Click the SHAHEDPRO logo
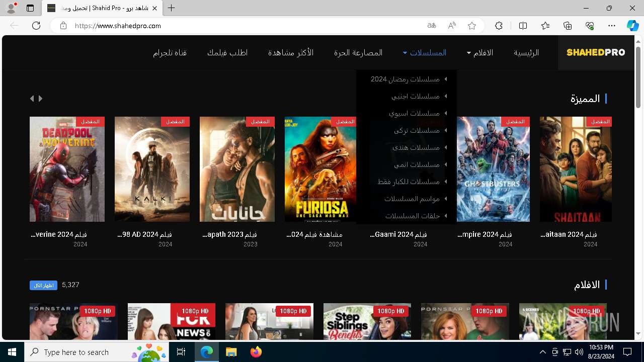This screenshot has height=362, width=644. (596, 52)
